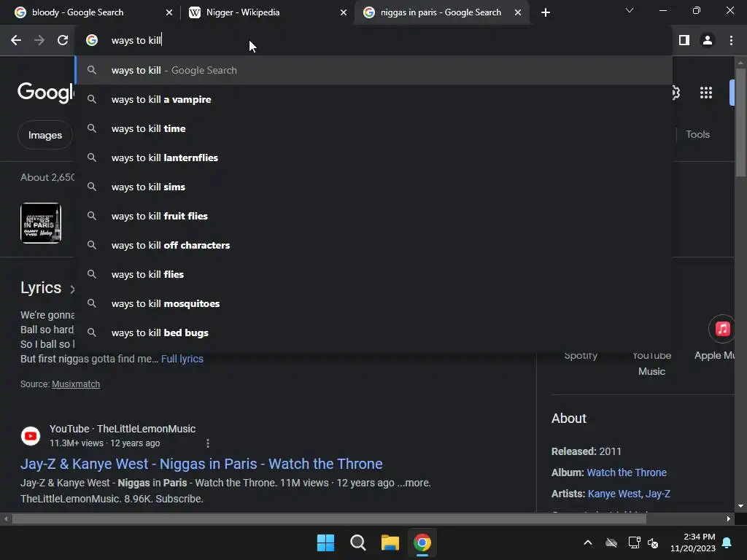
Task: Choose 'ways to kill - Google Search' suggestion
Action: (x=373, y=70)
